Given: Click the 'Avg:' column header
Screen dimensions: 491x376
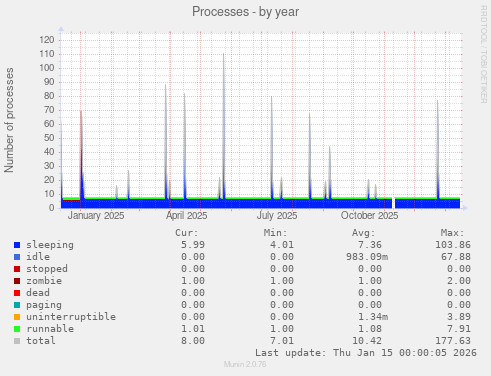Looking at the screenshot, I should click(x=364, y=233).
